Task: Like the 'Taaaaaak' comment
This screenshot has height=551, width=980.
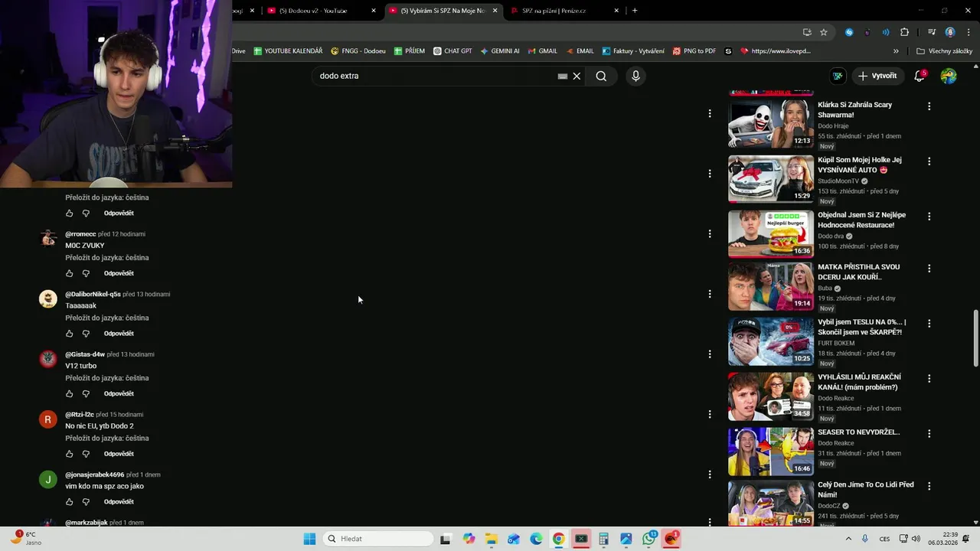Action: coord(69,334)
